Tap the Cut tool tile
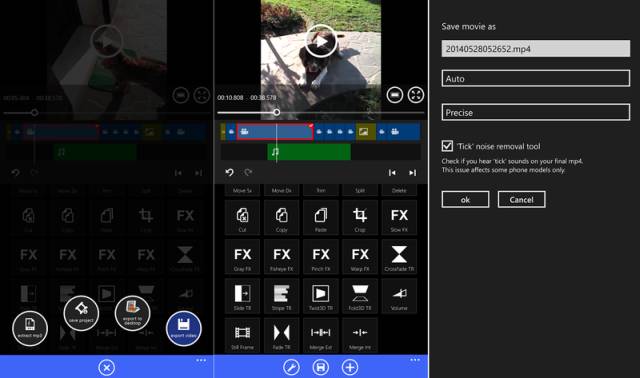This screenshot has height=378, width=640. 242,217
